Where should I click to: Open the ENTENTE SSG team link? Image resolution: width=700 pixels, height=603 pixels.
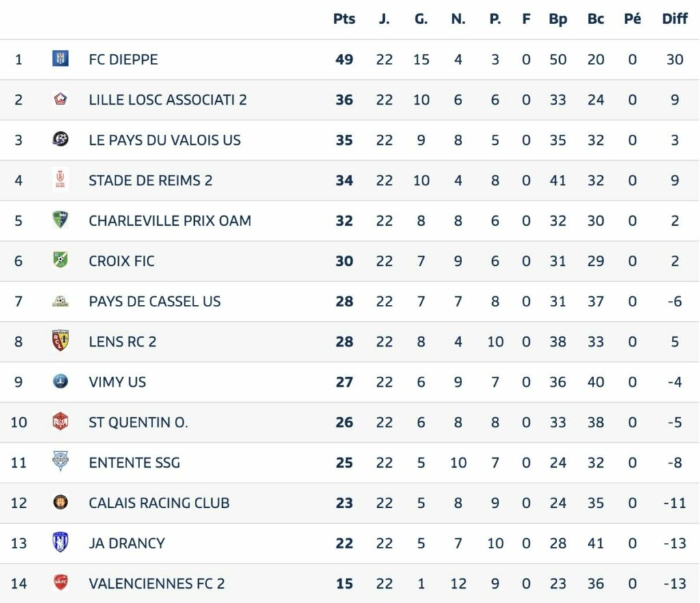click(135, 462)
